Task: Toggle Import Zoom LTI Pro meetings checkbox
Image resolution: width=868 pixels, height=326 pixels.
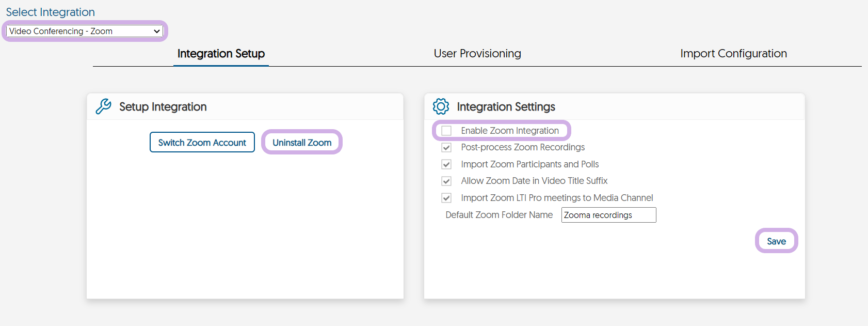Action: pos(446,198)
